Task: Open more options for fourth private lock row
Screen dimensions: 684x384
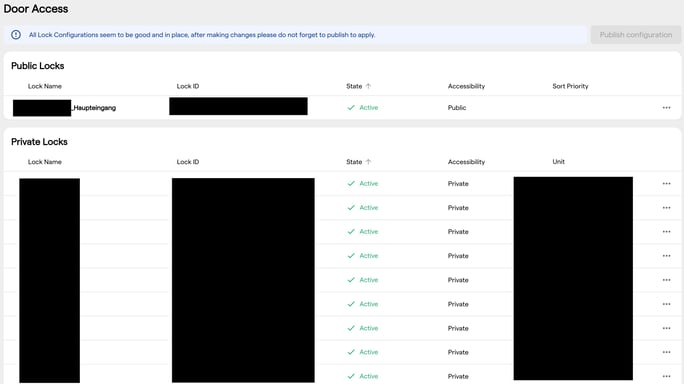Action: pyautogui.click(x=666, y=256)
